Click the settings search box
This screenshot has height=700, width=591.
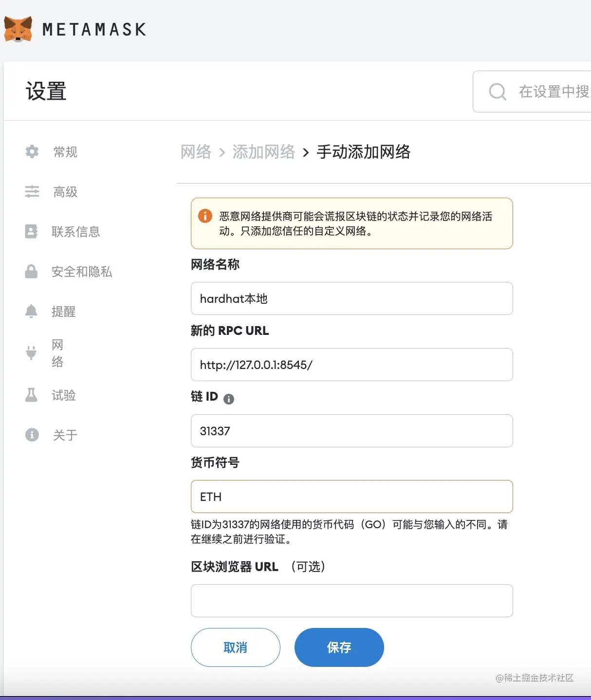532,92
